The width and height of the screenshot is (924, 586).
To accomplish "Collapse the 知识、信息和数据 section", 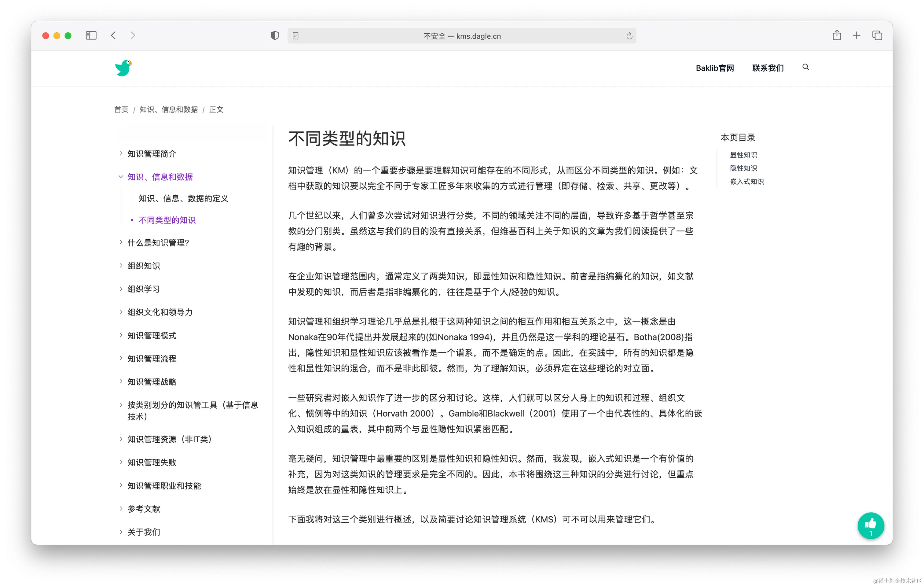I will [x=121, y=177].
